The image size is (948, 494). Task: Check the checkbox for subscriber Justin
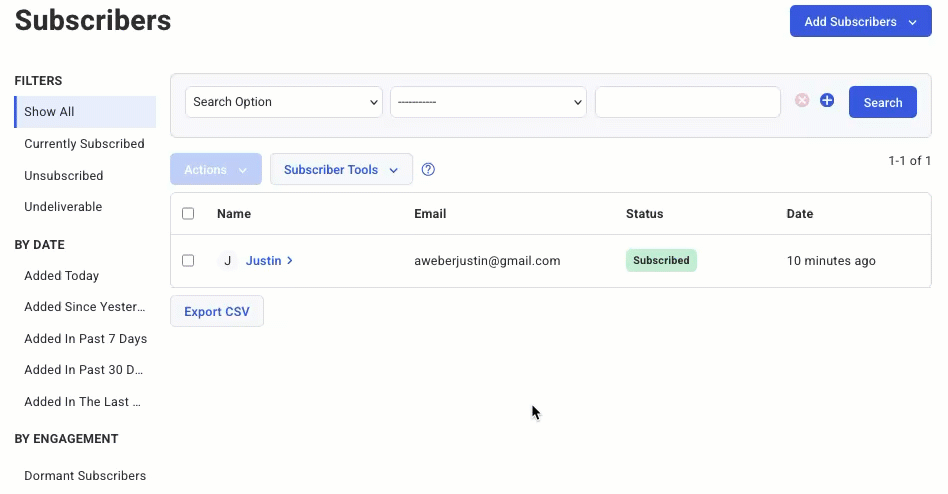(188, 261)
